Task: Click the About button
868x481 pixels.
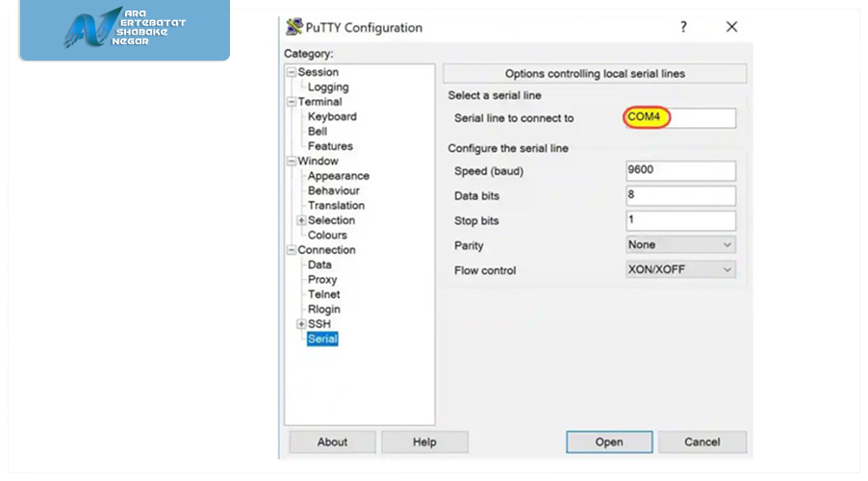Action: click(x=332, y=443)
